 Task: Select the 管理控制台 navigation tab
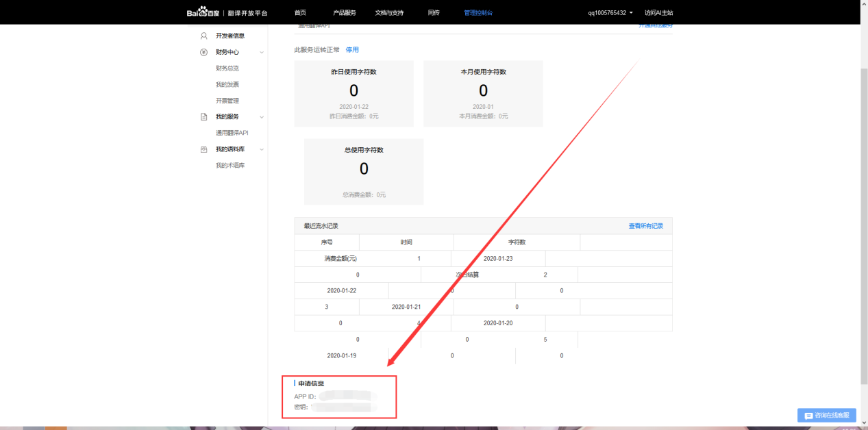point(478,13)
